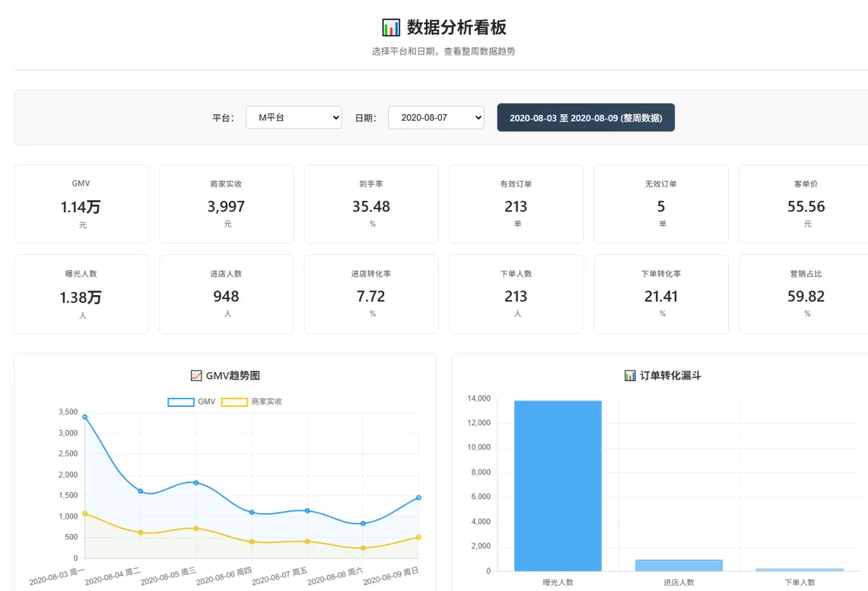This screenshot has height=591, width=868.
Task: Click the x-axis label 2020-08-06 周四
Action: coord(224,576)
